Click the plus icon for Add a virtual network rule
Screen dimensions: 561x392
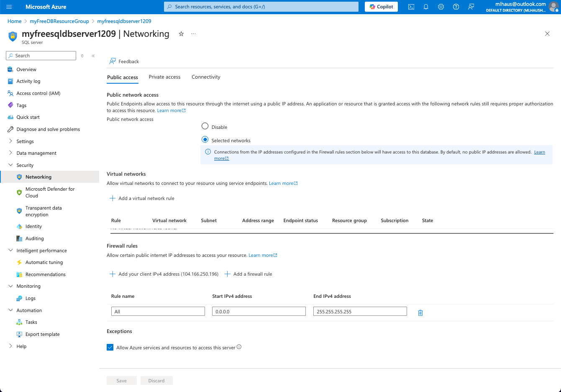(113, 198)
